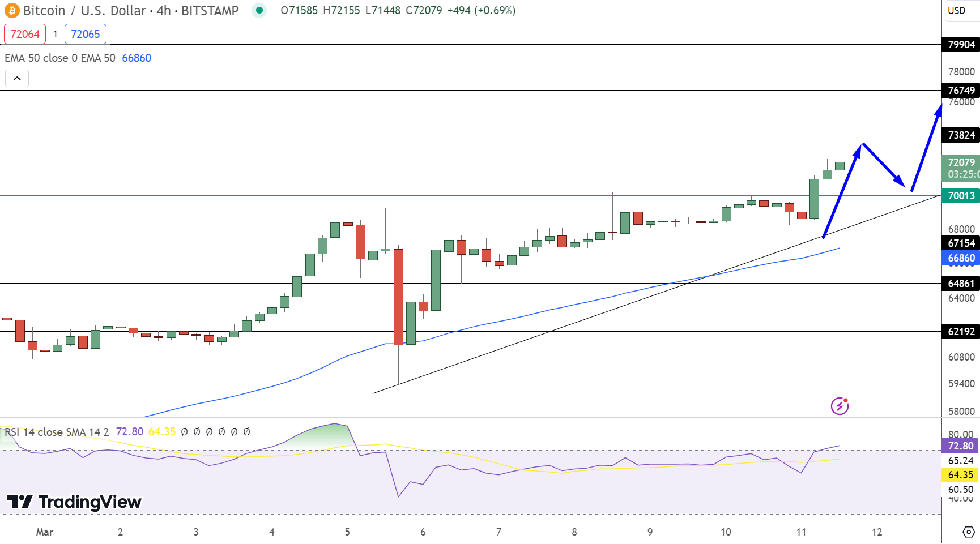Click the yellow 64.35 SMA value label
This screenshot has height=544, width=980.
coord(960,475)
